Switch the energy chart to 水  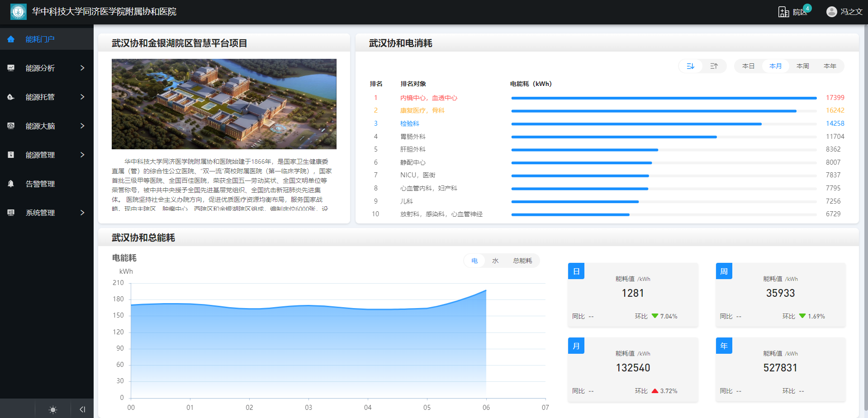click(495, 261)
